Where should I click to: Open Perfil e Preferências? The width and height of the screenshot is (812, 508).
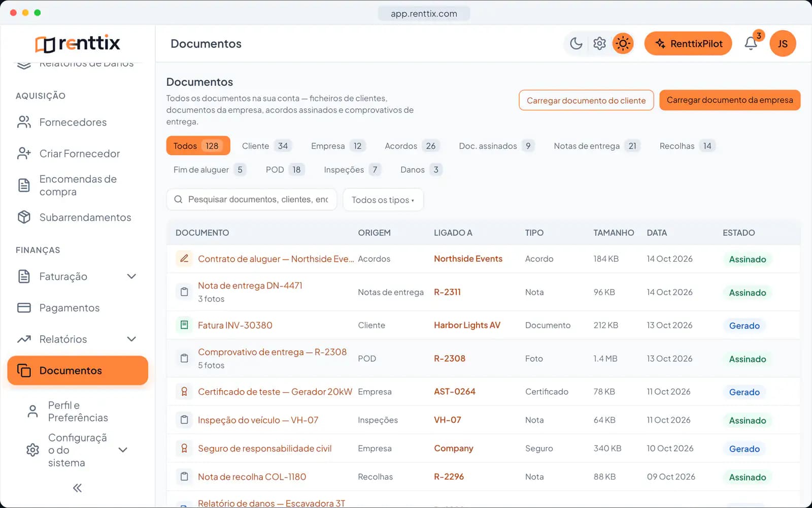point(78,411)
